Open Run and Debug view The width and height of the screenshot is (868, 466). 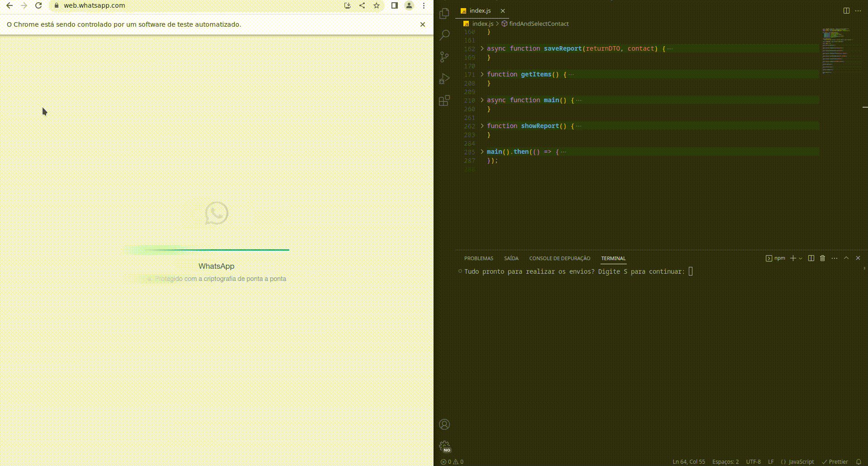pos(444,79)
